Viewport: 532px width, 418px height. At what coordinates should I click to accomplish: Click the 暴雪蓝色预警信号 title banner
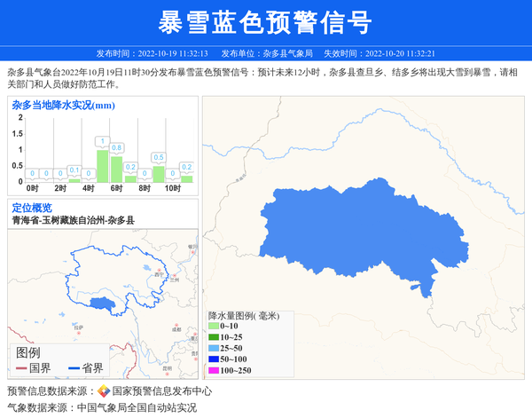[x=266, y=22]
